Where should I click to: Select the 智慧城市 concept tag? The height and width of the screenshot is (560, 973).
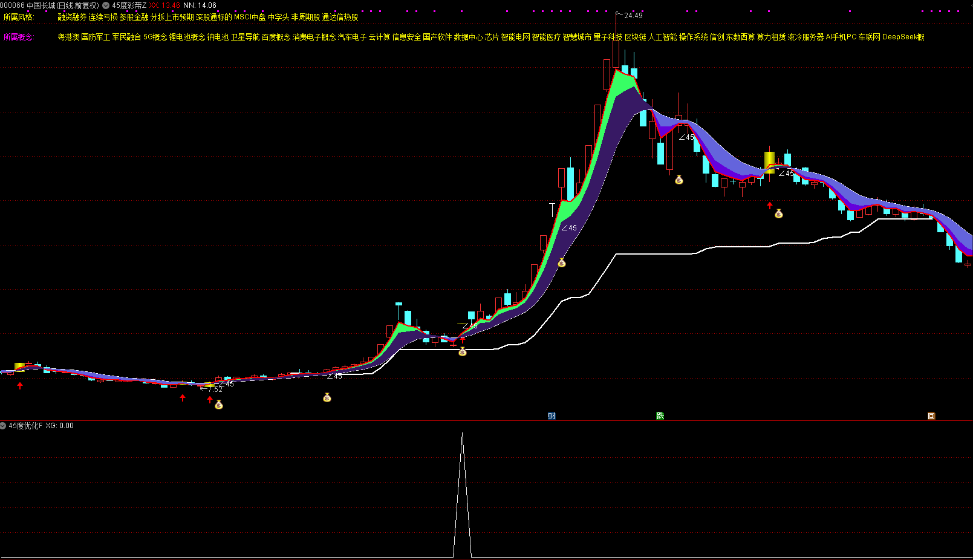(577, 37)
